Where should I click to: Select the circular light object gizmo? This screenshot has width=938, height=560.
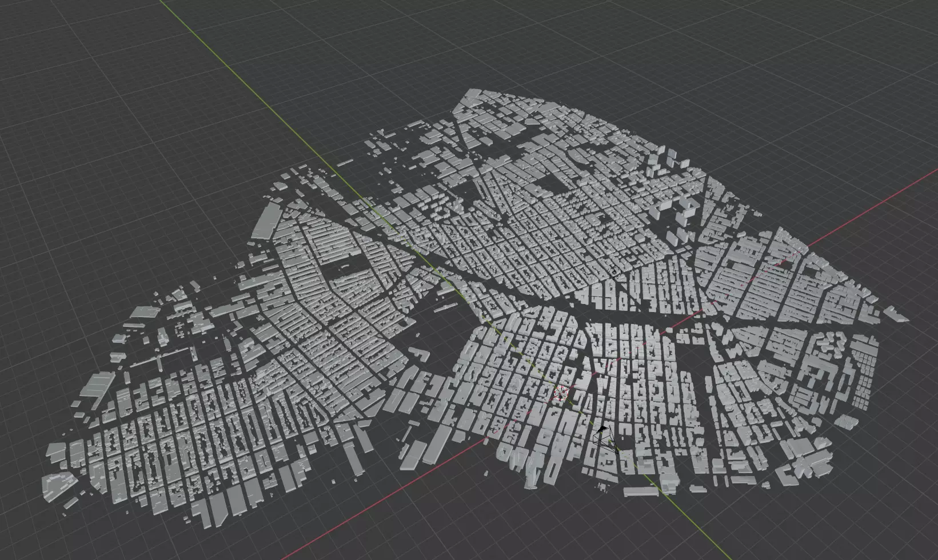(614, 271)
